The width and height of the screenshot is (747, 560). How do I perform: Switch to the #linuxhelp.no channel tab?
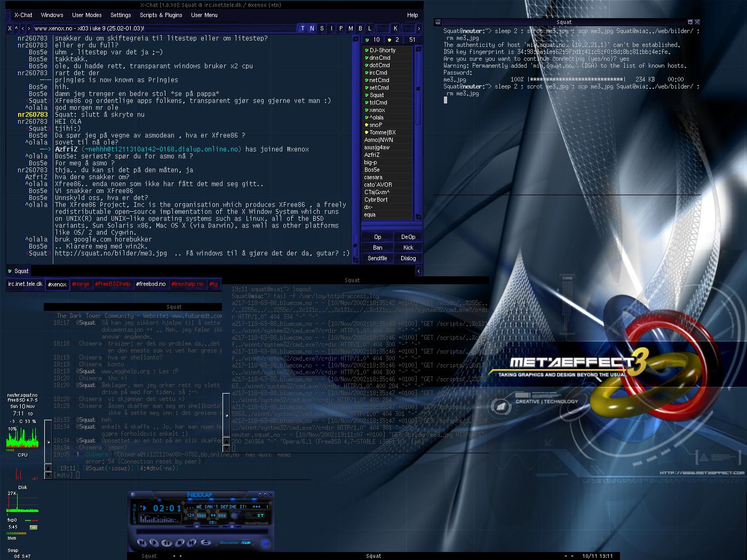click(x=188, y=284)
